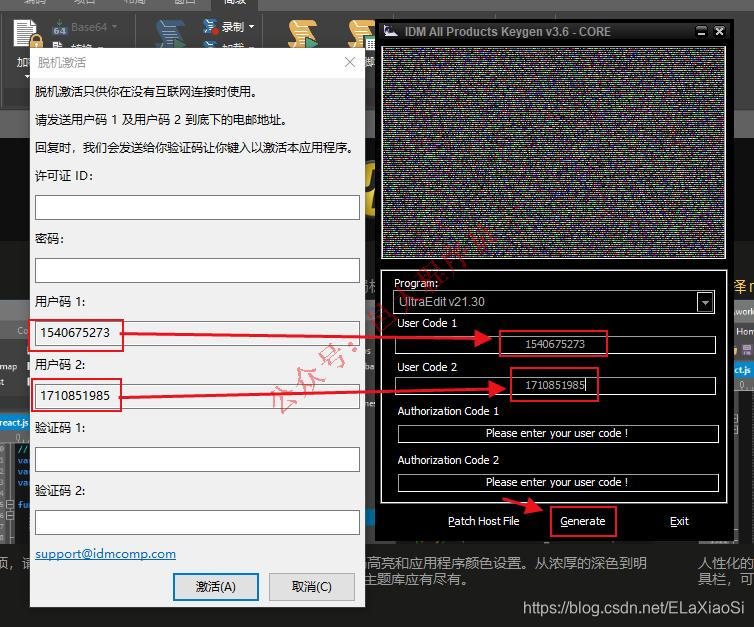Viewport: 754px width, 627px height.
Task: Select the Authorization Code 1 output field
Action: pyautogui.click(x=558, y=434)
